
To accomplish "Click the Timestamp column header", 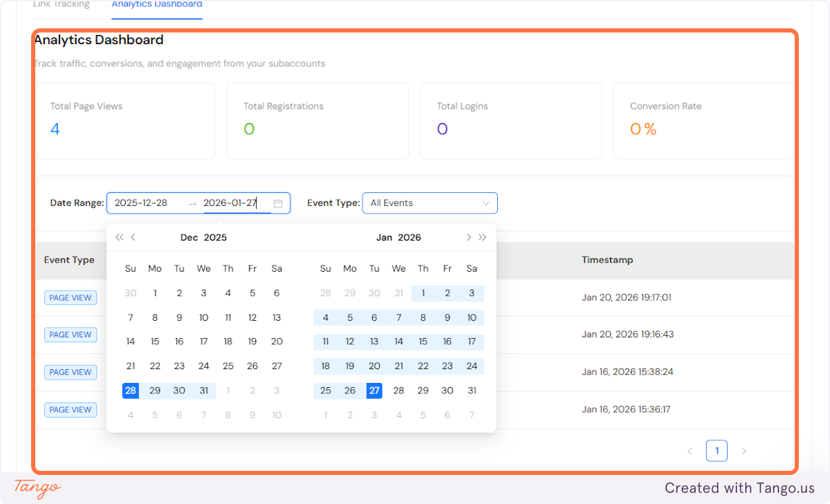I will tap(607, 260).
